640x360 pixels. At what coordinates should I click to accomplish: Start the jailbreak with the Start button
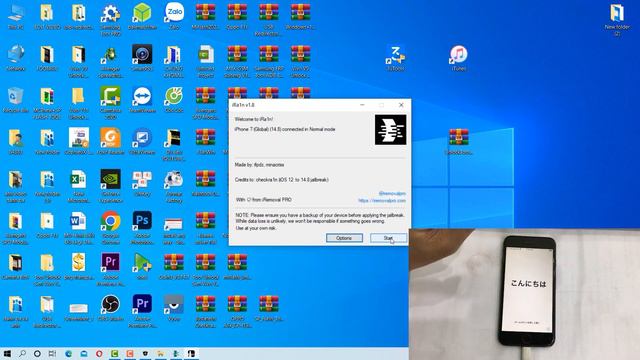click(388, 238)
